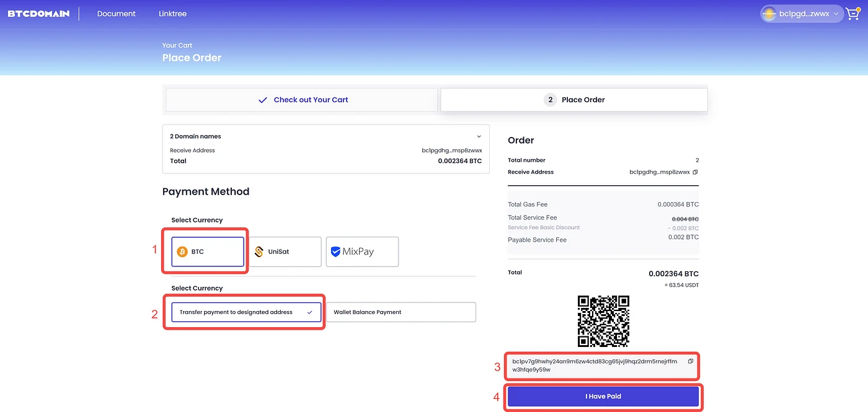Expand the 2 Domain names list
The width and height of the screenshot is (868, 412).
click(479, 136)
